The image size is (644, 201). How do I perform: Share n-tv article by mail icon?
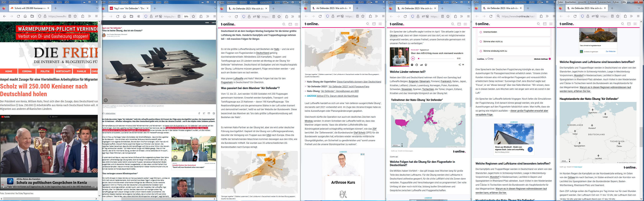tap(209, 113)
